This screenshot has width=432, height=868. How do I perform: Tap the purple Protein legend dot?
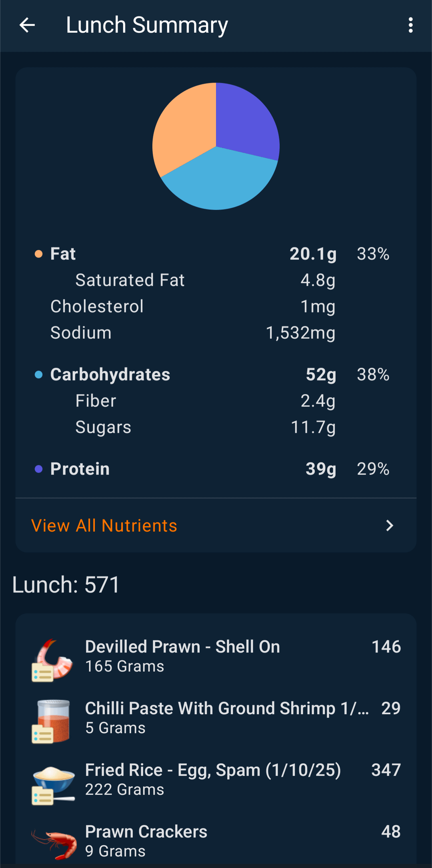click(38, 469)
